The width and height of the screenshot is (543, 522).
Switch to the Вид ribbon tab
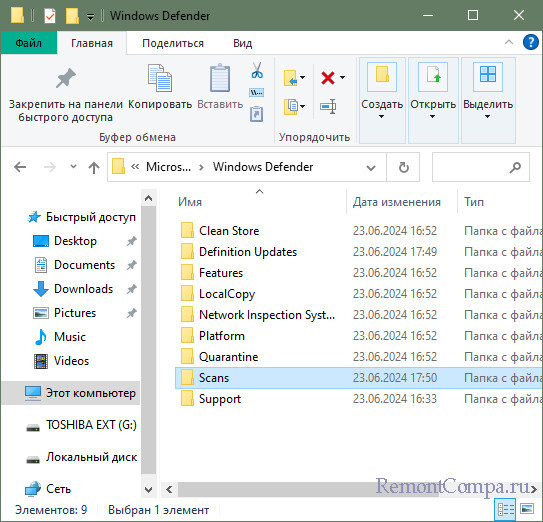(242, 43)
